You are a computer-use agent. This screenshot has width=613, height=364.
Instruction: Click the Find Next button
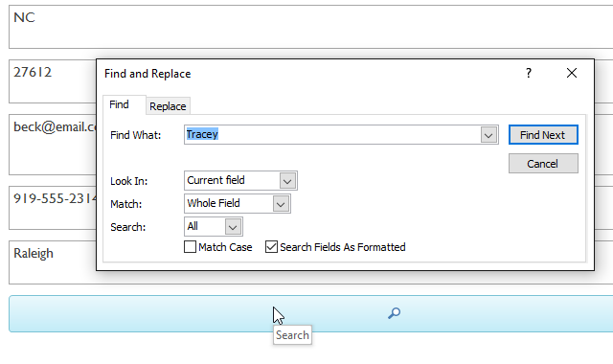543,135
